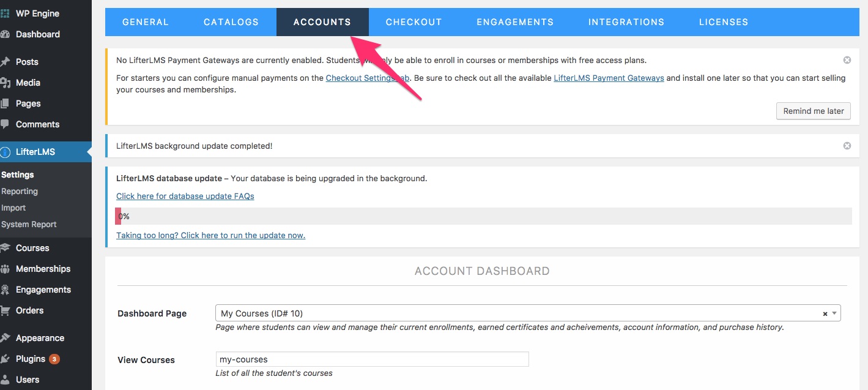Click the View Courses field label

[146, 360]
